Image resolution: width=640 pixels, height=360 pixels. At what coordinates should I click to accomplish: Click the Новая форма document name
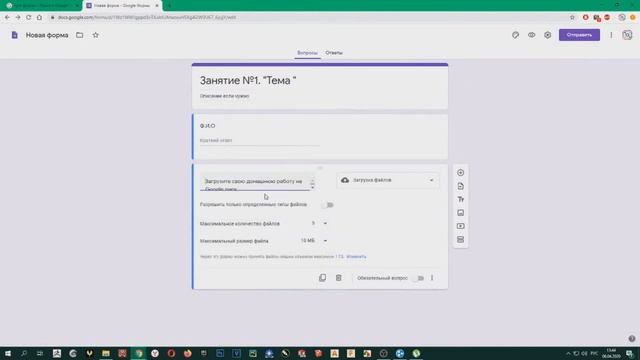47,35
